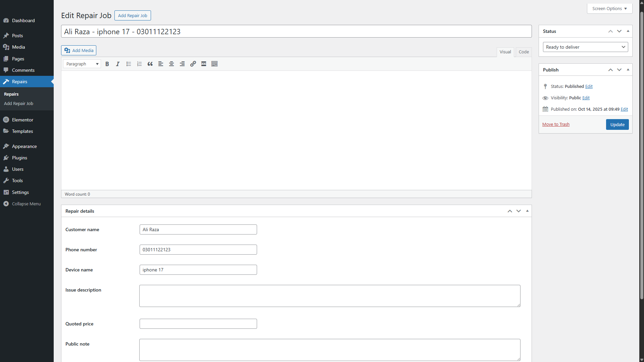Viewport: 644px width, 362px height.
Task: Apply italic formatting in editor
Action: (118, 64)
